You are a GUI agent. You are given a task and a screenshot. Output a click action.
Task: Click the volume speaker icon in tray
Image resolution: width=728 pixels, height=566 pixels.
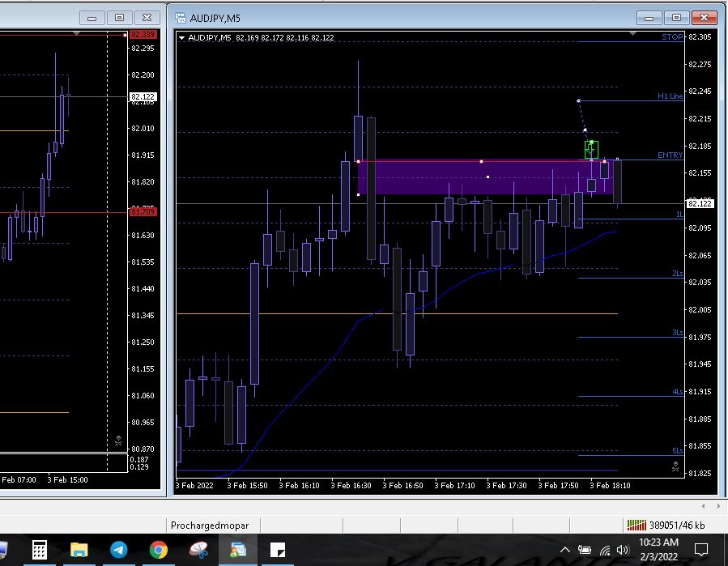click(622, 550)
